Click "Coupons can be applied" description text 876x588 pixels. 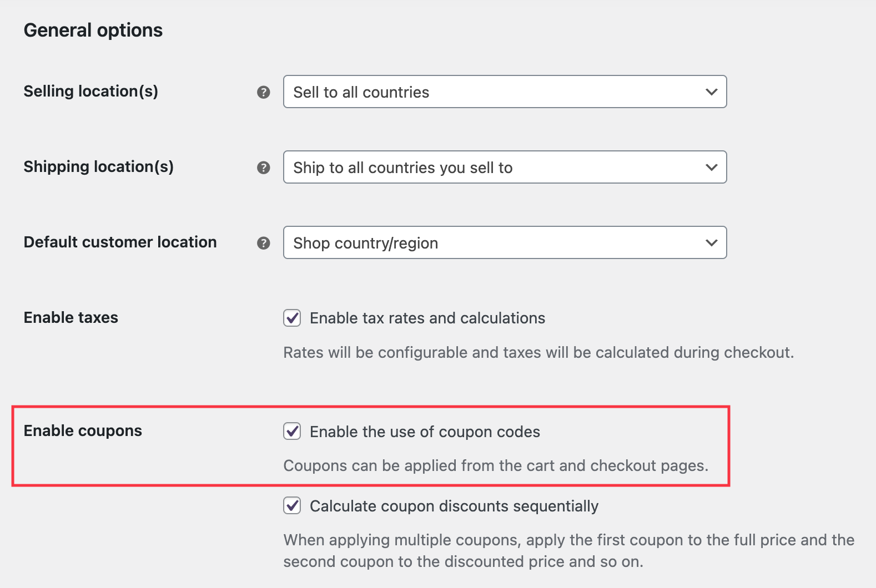495,465
